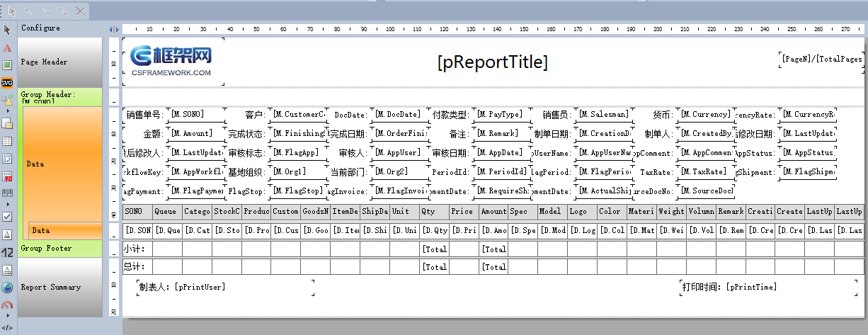Toggle bands panel collapse arrows near ruler
Screen dimensions: 868x335
pyautogui.click(x=113, y=29)
